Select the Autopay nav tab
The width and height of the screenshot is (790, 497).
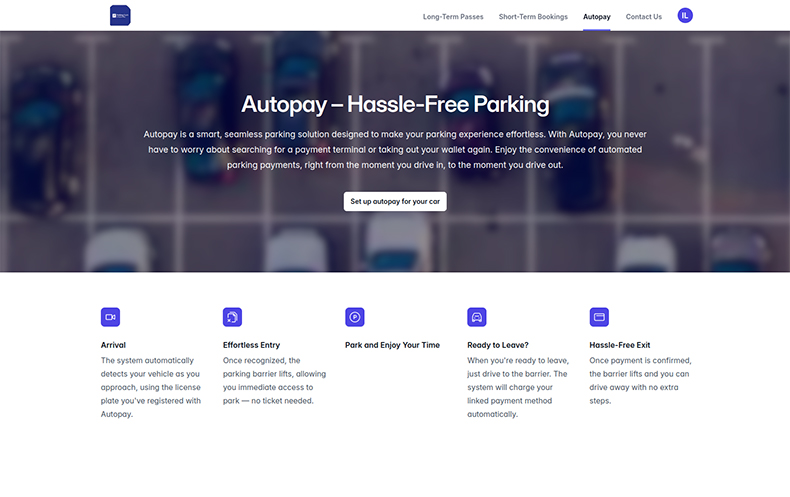(597, 17)
